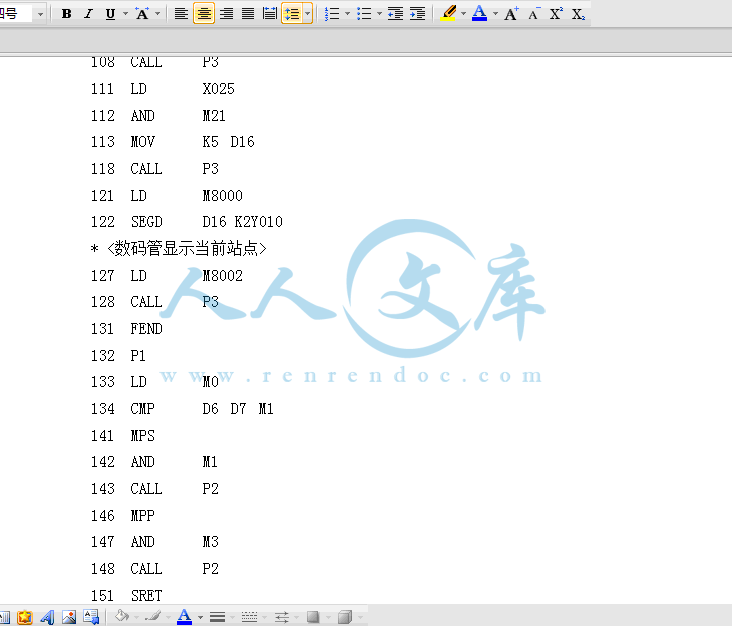Click on operand X025 at line 111
Image resolution: width=732 pixels, height=626 pixels.
point(218,89)
